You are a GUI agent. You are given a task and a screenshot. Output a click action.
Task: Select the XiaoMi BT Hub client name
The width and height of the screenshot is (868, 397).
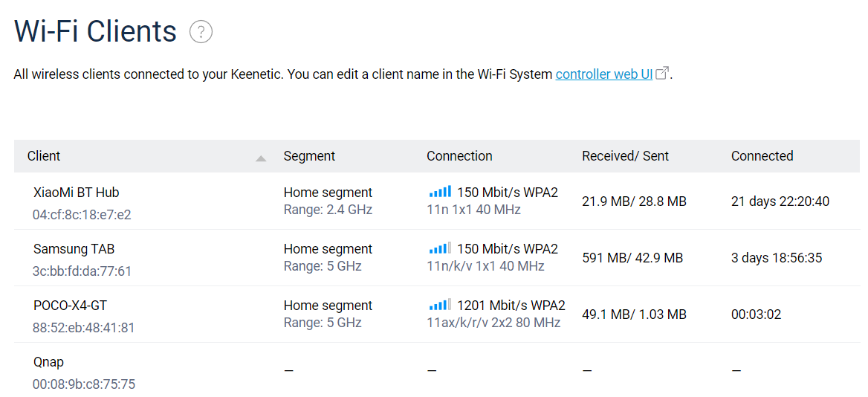[x=76, y=193]
